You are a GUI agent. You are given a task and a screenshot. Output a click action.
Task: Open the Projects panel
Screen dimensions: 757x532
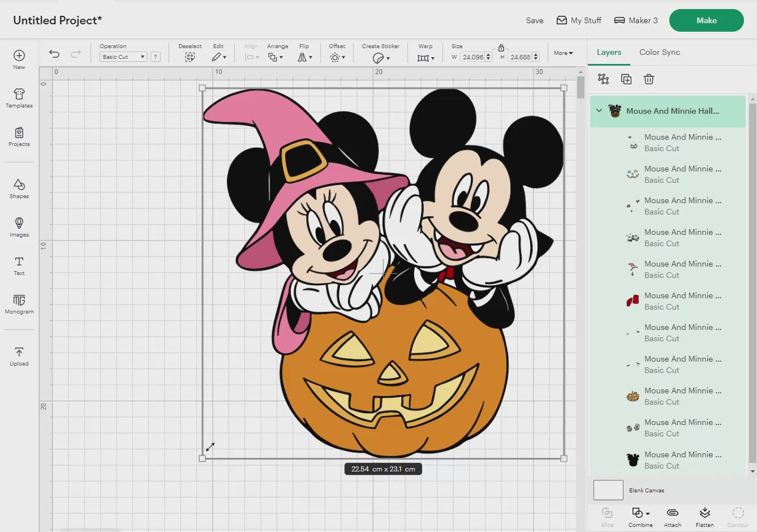click(19, 136)
